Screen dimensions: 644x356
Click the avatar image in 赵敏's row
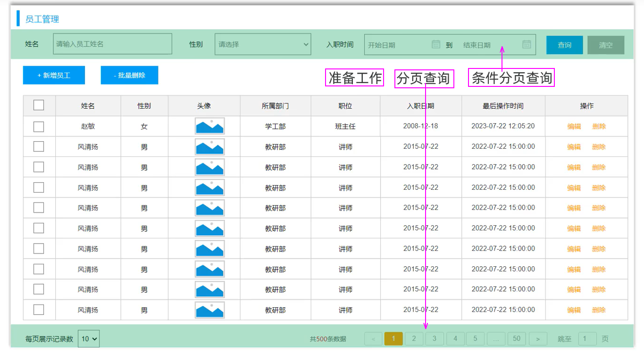coord(209,126)
